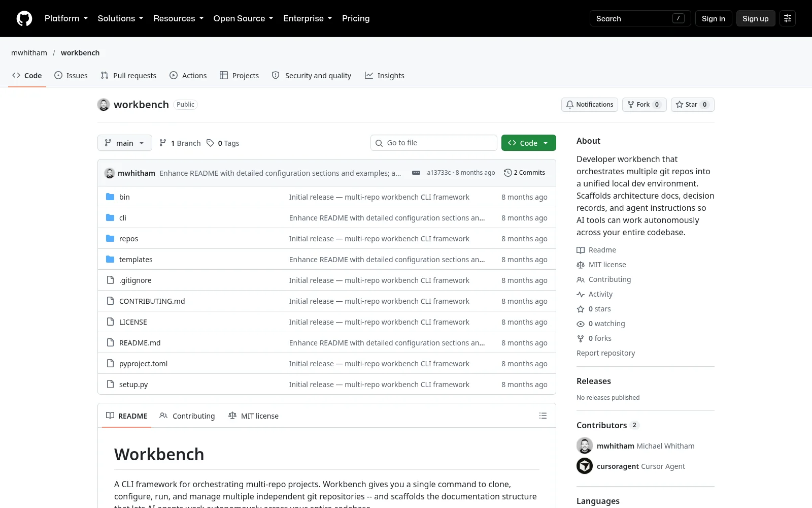Open the Platform dropdown menu
Screen dimensions: 812x508
[x=66, y=18]
